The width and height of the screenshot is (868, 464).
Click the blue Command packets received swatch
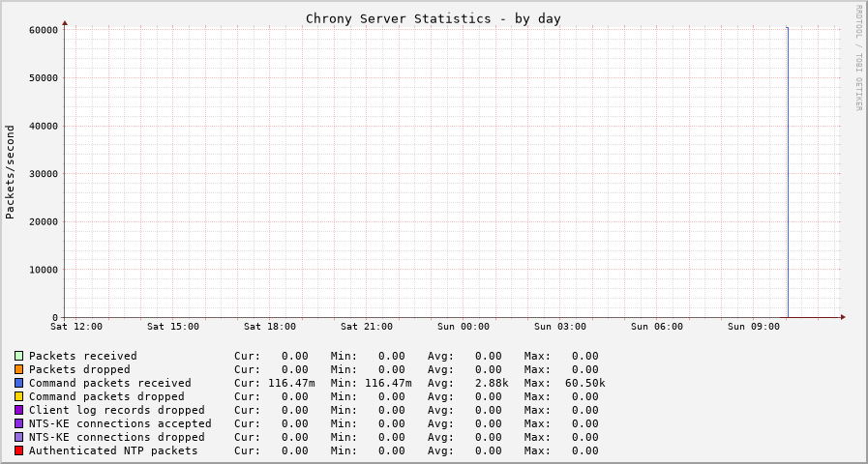[18, 383]
